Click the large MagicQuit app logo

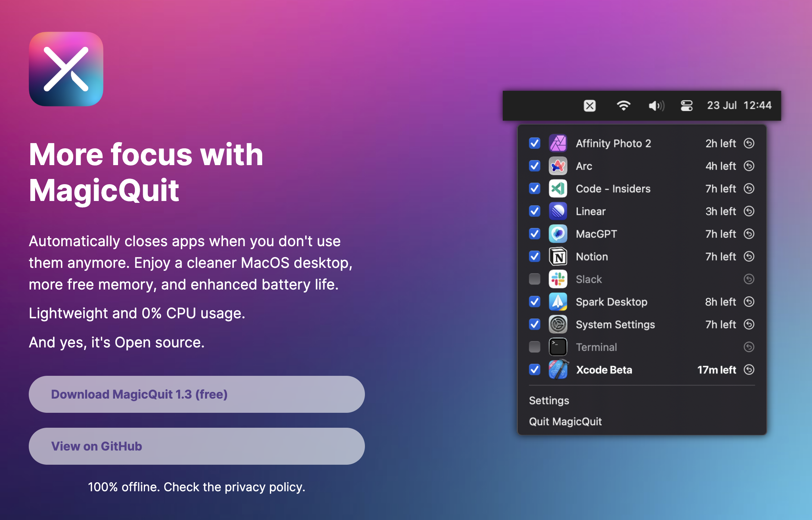[66, 69]
